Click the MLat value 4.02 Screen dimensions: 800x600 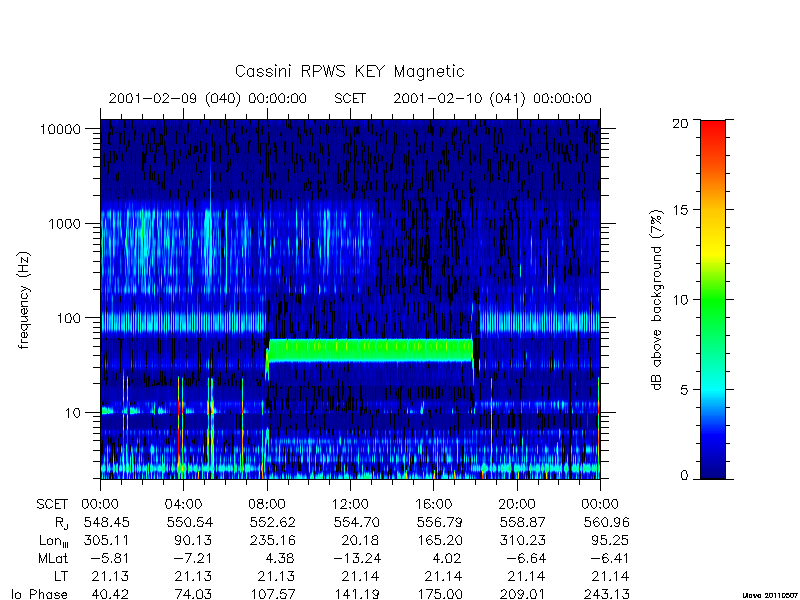click(447, 558)
